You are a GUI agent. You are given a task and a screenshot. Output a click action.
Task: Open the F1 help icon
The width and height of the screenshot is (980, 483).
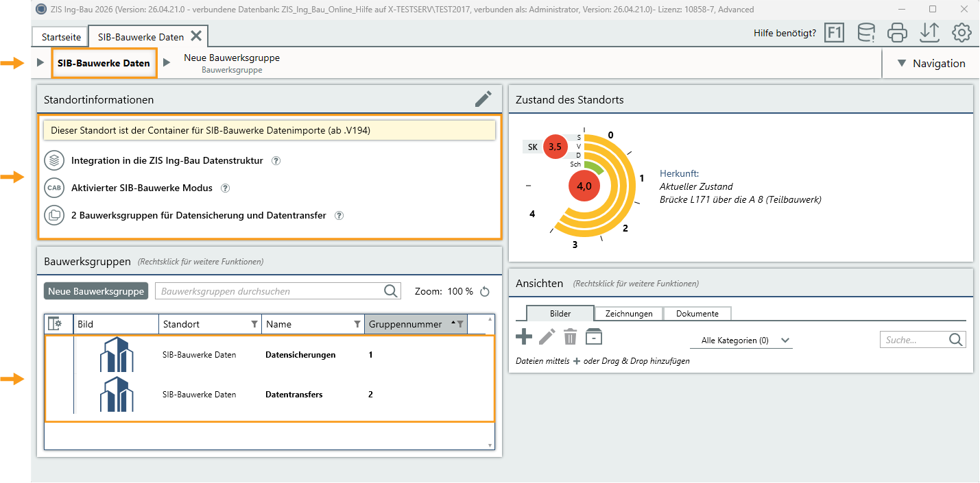click(834, 32)
